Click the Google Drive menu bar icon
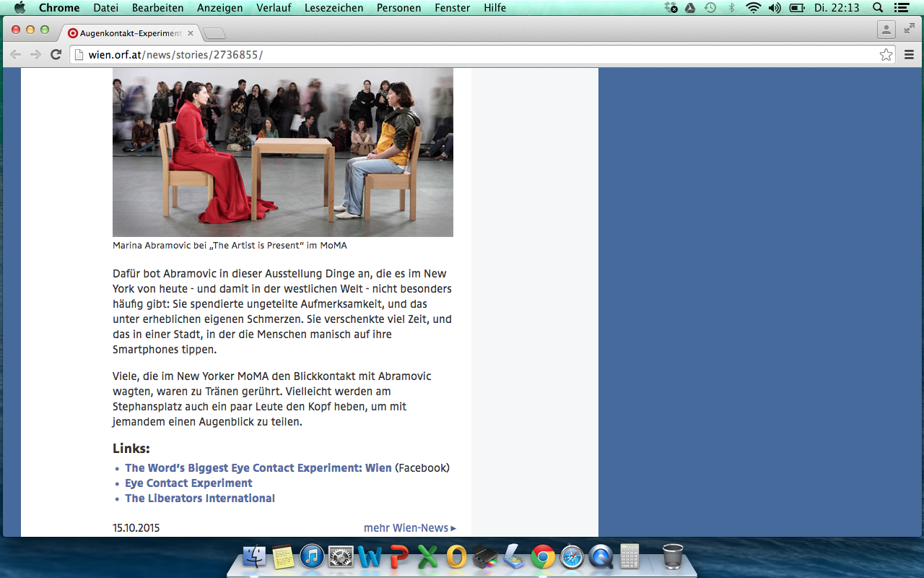 [690, 8]
